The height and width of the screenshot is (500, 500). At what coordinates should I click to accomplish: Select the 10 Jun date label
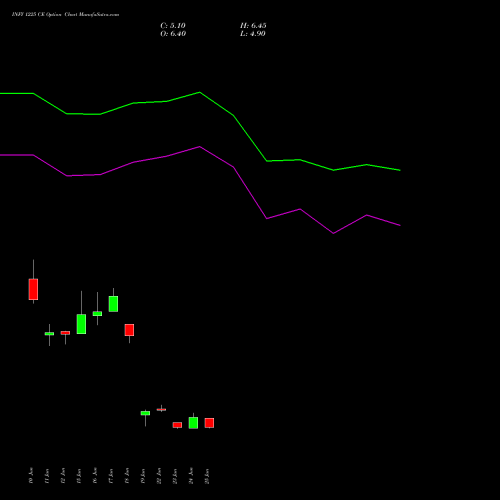click(x=31, y=476)
